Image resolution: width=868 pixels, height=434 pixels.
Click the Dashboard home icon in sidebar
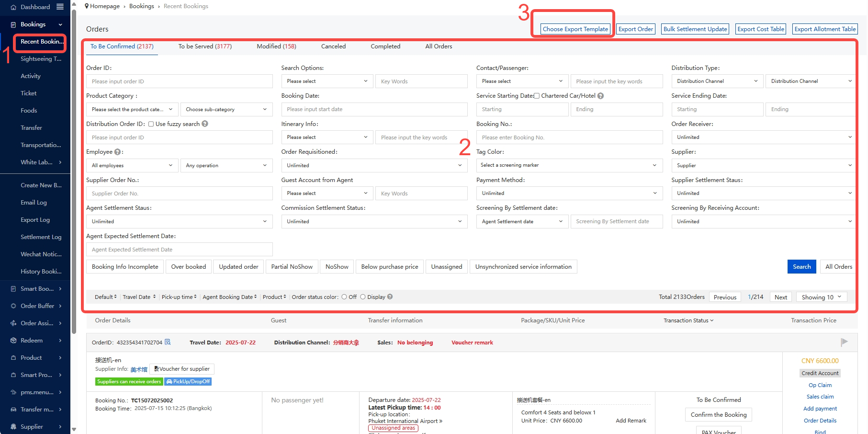point(13,7)
